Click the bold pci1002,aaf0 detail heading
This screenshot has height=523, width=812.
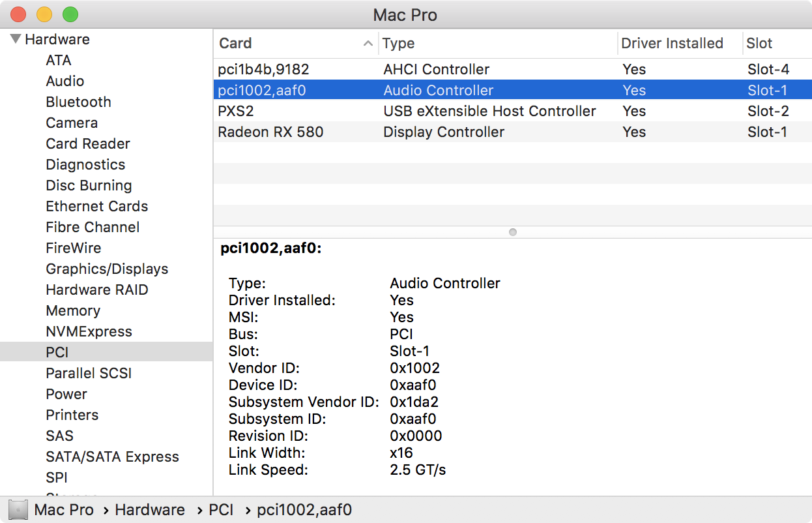pyautogui.click(x=271, y=248)
